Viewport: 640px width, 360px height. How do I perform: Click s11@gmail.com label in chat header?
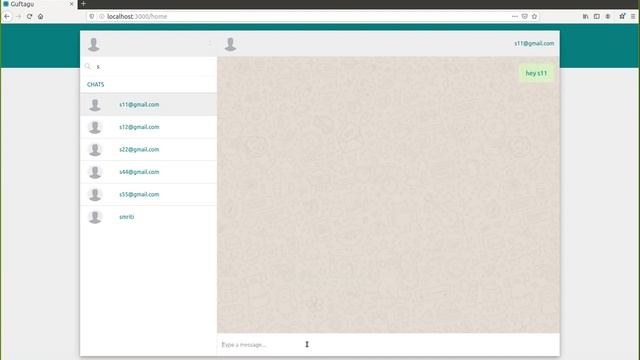[x=534, y=43]
